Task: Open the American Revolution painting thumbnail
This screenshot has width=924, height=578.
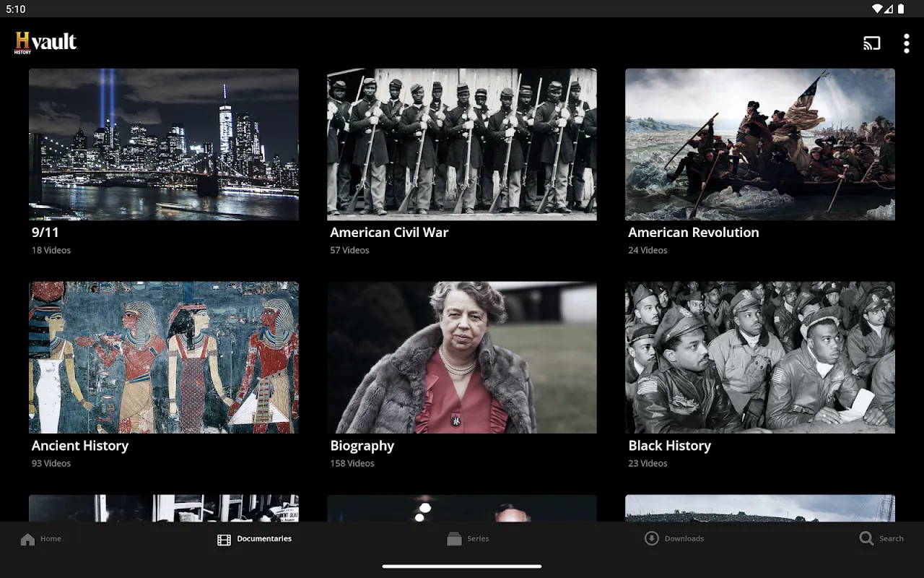Action: click(760, 144)
